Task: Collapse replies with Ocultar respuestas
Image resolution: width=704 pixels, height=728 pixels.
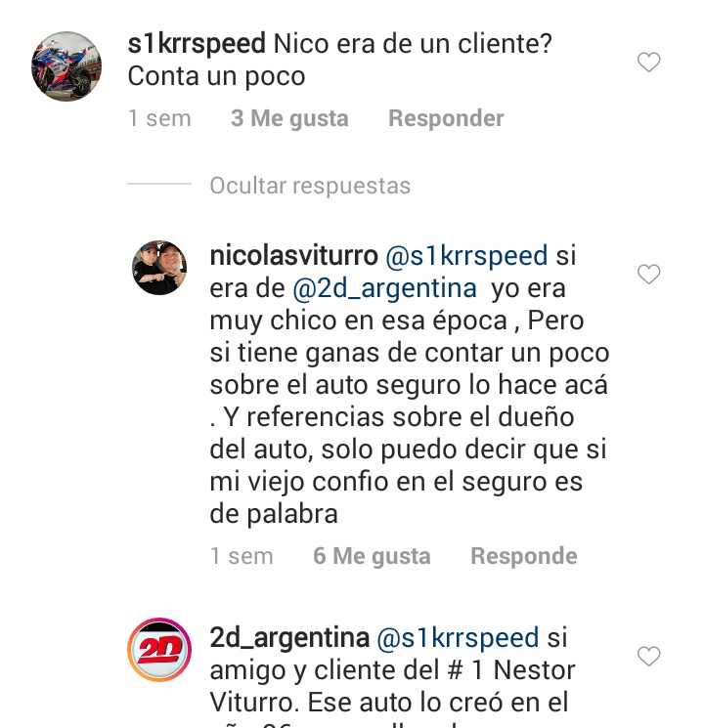Action: coord(310,186)
